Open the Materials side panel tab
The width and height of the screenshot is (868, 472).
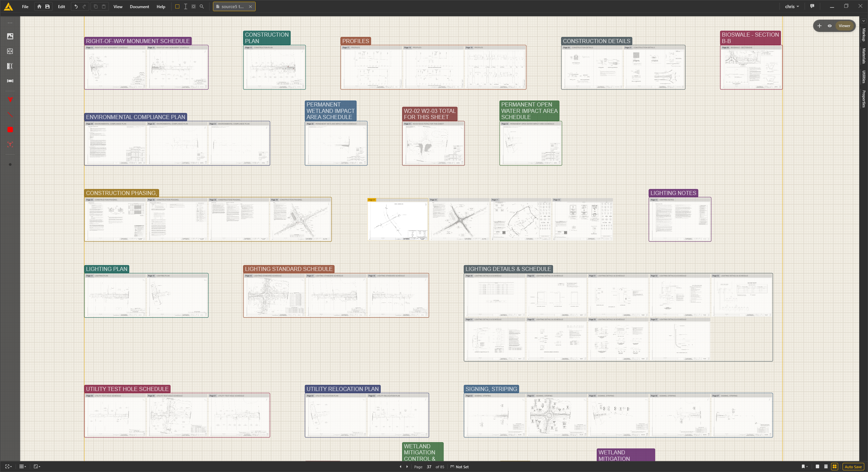864,56
